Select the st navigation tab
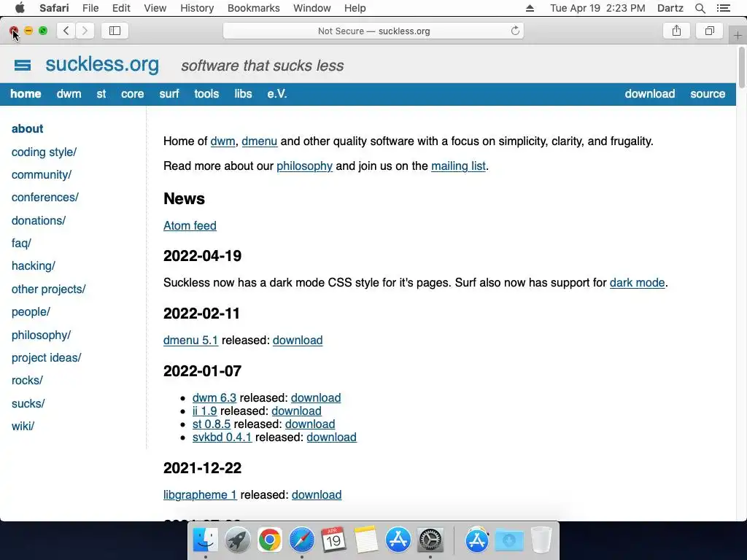This screenshot has height=560, width=747. (x=101, y=94)
